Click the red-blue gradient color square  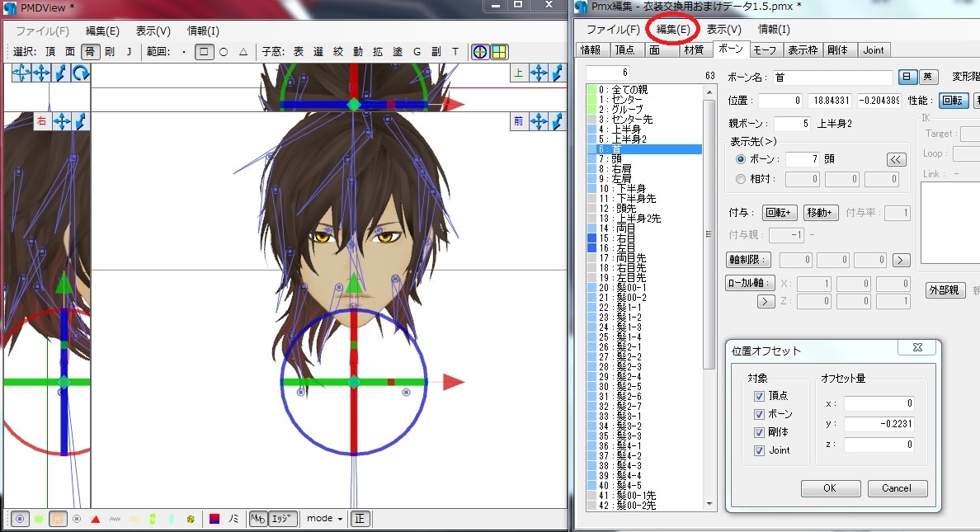tap(214, 519)
